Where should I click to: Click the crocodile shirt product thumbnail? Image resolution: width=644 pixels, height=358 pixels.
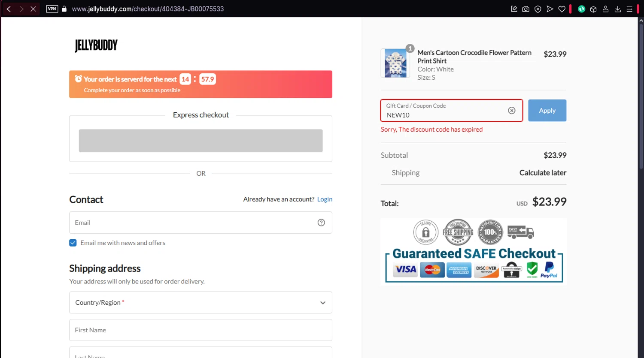(395, 63)
